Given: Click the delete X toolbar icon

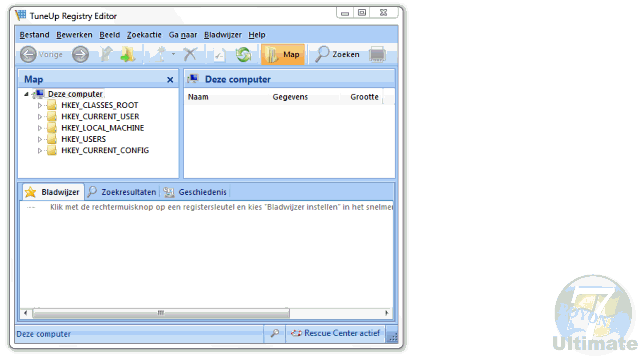Looking at the screenshot, I should click(190, 54).
